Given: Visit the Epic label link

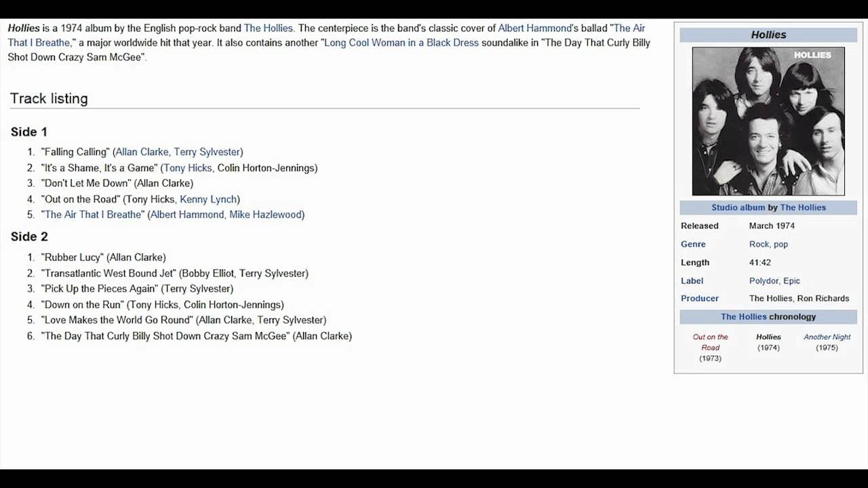Looking at the screenshot, I should coord(792,281).
